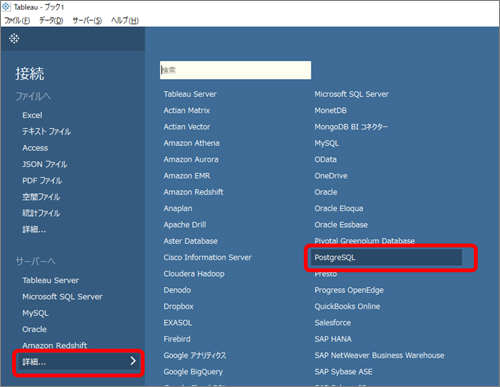Select Pivotal Greenplum Database connector
This screenshot has width=500, height=387.
(x=365, y=241)
